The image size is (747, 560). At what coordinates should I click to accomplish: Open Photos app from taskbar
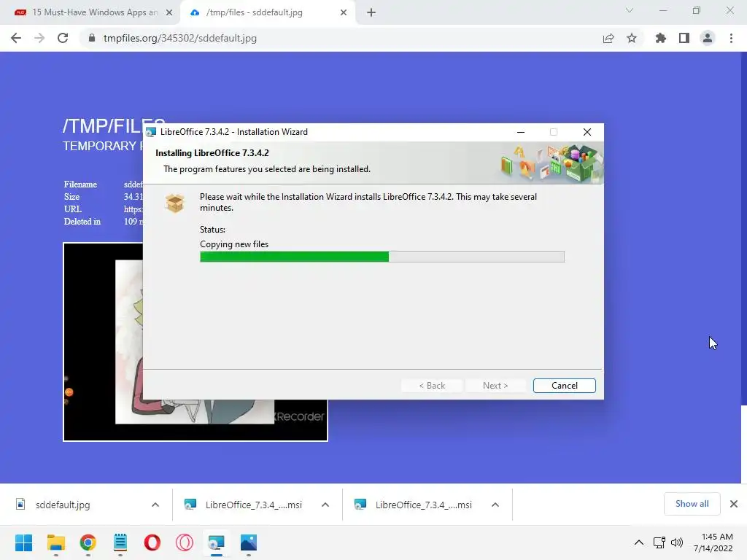tap(249, 542)
